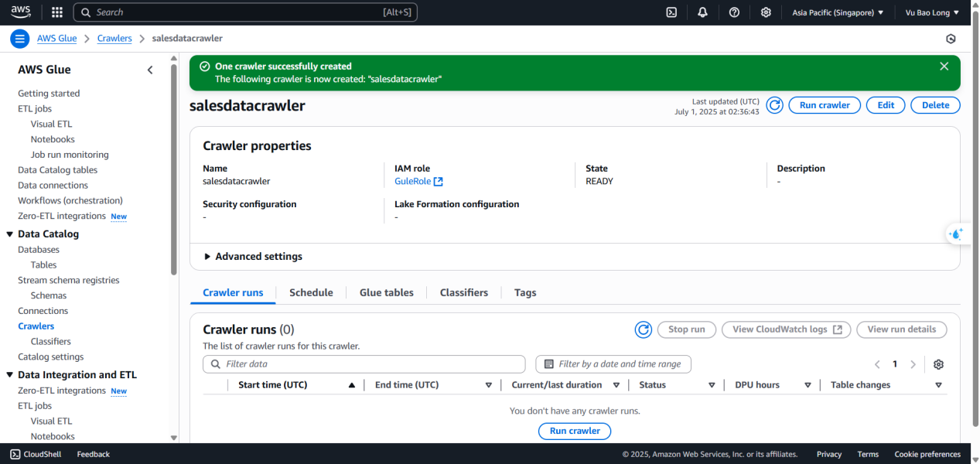Open the services grid menu
Screen dimensions: 980x464
coord(56,12)
